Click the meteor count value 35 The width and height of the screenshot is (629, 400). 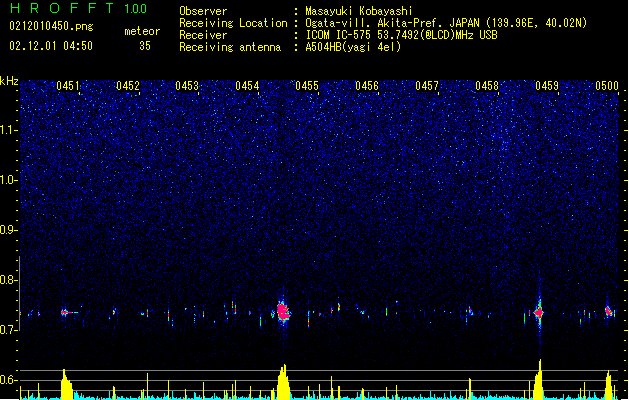click(145, 46)
